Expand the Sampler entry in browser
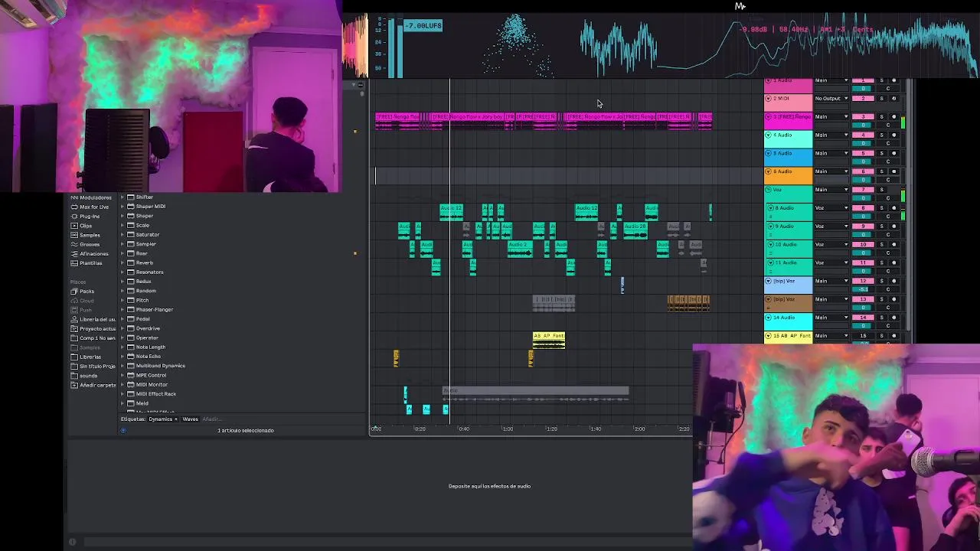This screenshot has width=980, height=551. coord(122,244)
